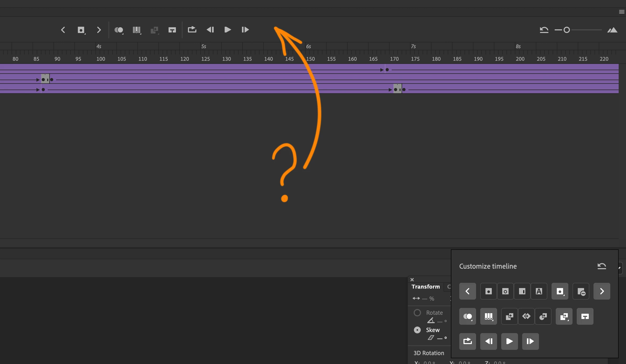Click Play in the top timeline toolbar

click(x=228, y=30)
